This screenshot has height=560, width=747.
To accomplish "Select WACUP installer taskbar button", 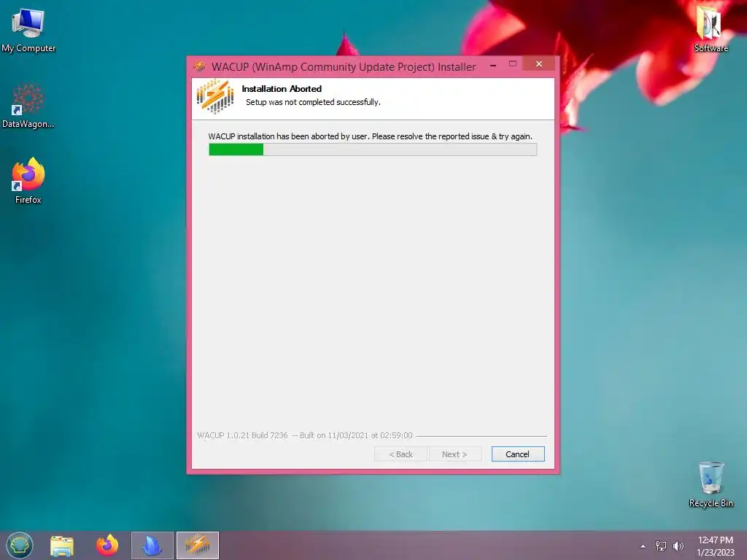I will point(197,545).
